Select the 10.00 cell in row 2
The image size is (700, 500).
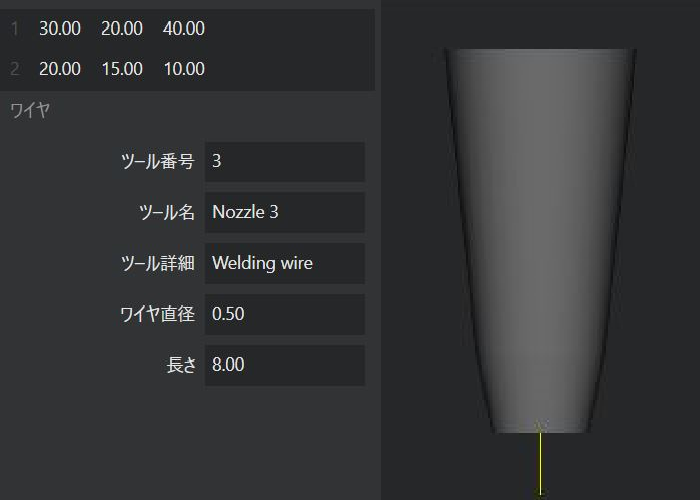coord(184,69)
